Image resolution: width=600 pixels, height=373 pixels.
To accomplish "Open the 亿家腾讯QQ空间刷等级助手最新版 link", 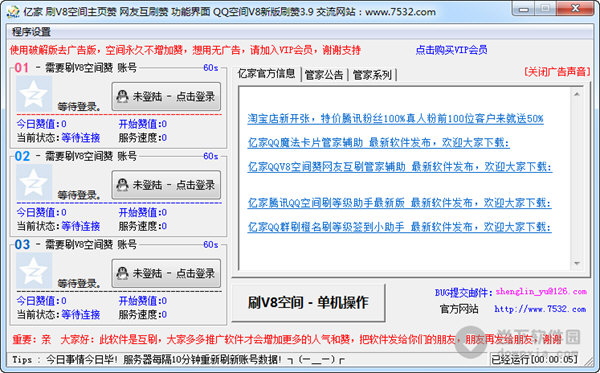I will click(x=399, y=203).
